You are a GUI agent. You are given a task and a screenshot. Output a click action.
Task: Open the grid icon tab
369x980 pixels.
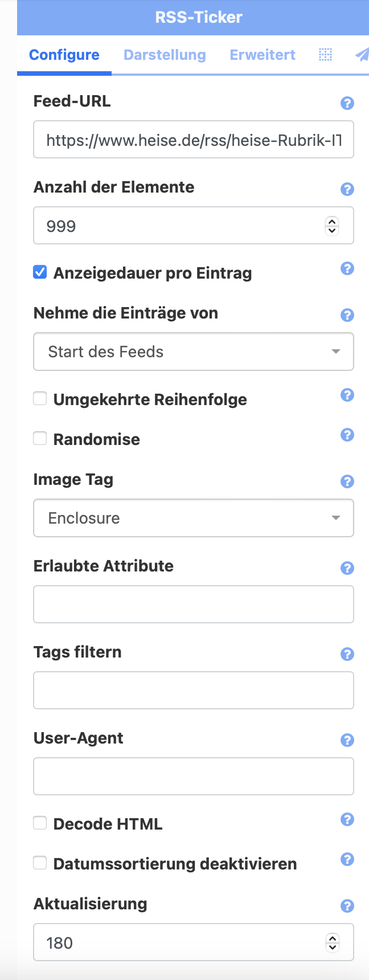tap(325, 55)
